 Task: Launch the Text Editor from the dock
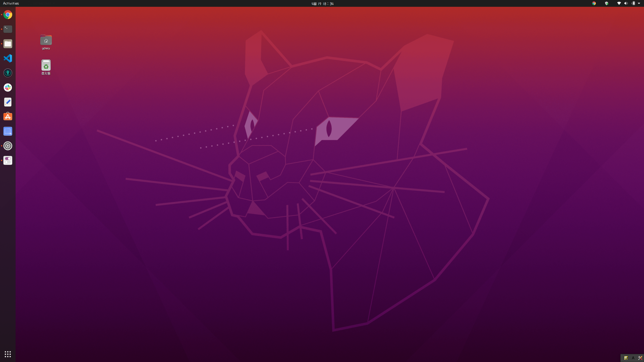(8, 102)
